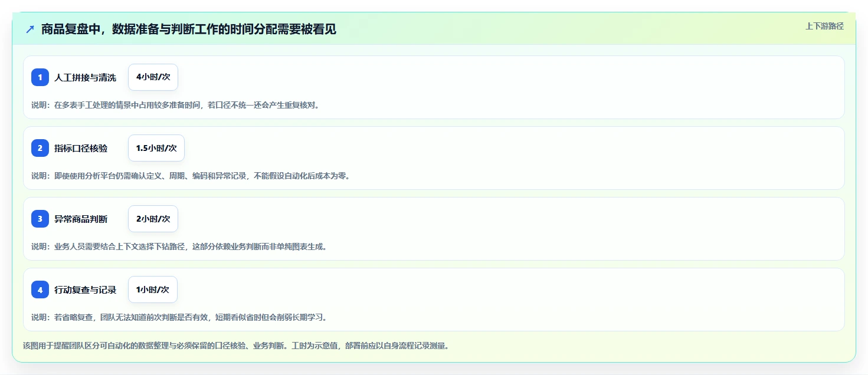This screenshot has height=375, width=868.
Task: Click the step title 指标口径核验
Action: click(81, 148)
